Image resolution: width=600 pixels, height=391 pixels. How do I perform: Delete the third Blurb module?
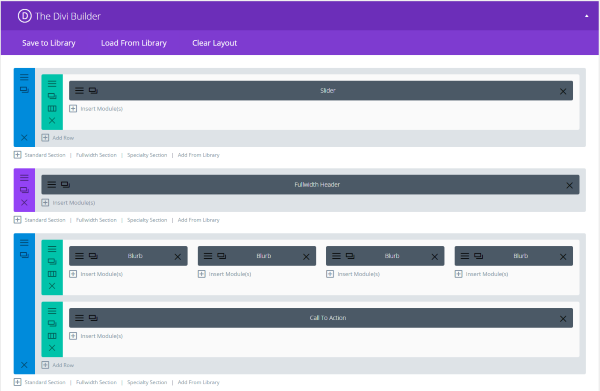(435, 257)
